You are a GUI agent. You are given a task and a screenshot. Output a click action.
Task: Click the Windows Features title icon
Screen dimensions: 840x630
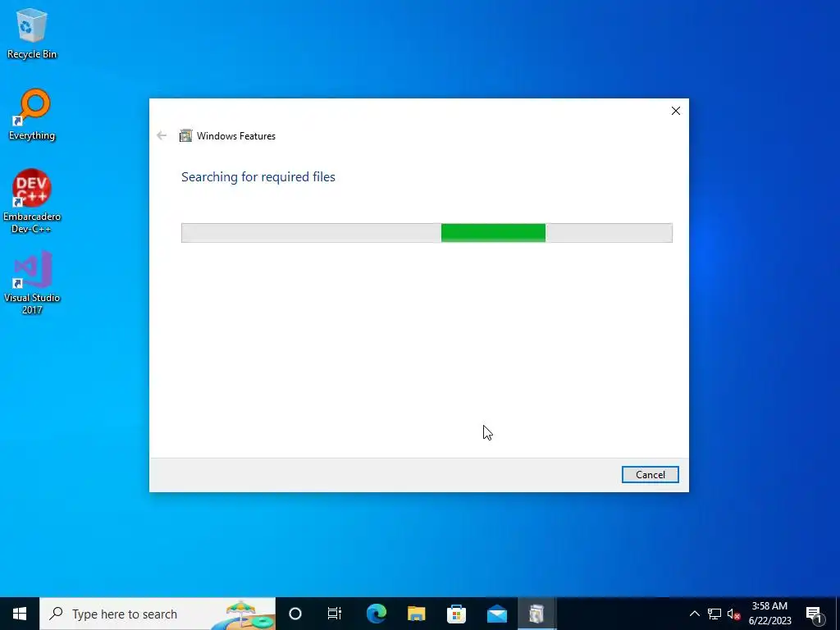click(185, 135)
